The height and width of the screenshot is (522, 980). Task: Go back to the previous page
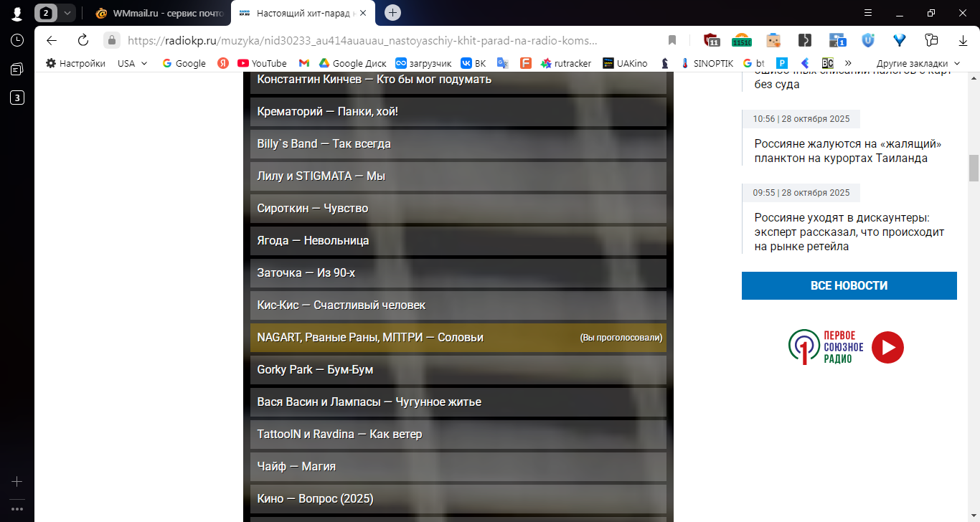click(x=51, y=40)
